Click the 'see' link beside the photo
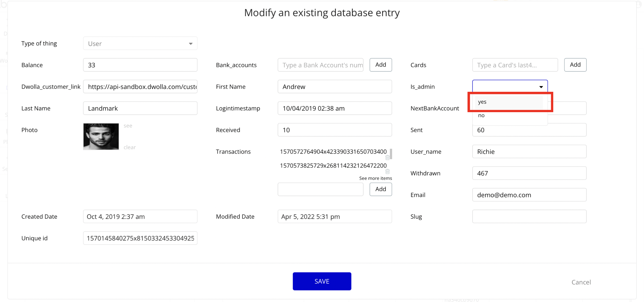 [x=128, y=126]
